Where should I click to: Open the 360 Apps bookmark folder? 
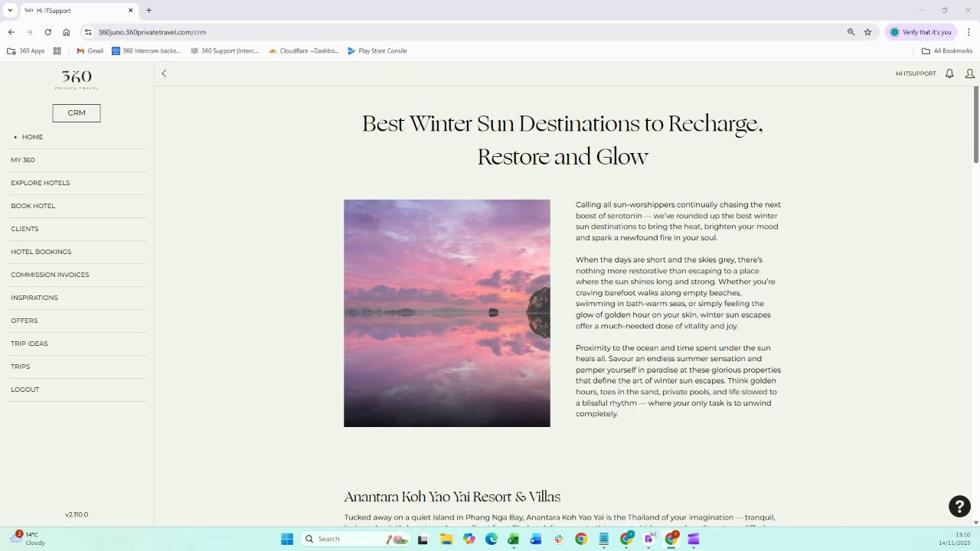(x=26, y=51)
